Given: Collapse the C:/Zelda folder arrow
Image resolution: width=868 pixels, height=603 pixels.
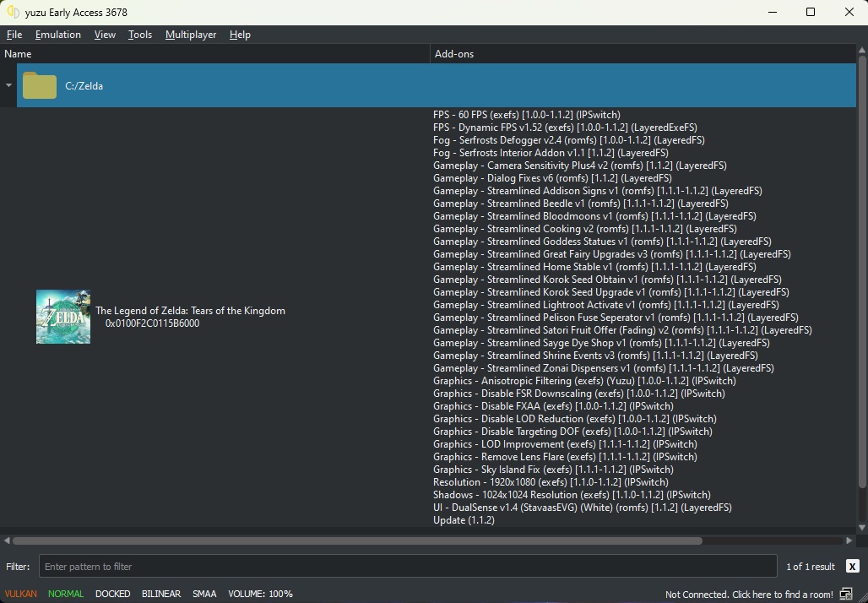Looking at the screenshot, I should pos(8,85).
